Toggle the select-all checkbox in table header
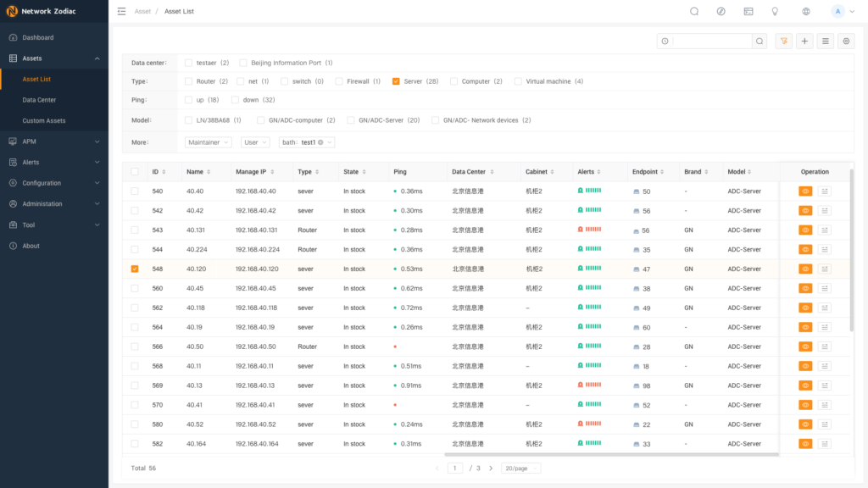868x488 pixels. click(x=135, y=171)
